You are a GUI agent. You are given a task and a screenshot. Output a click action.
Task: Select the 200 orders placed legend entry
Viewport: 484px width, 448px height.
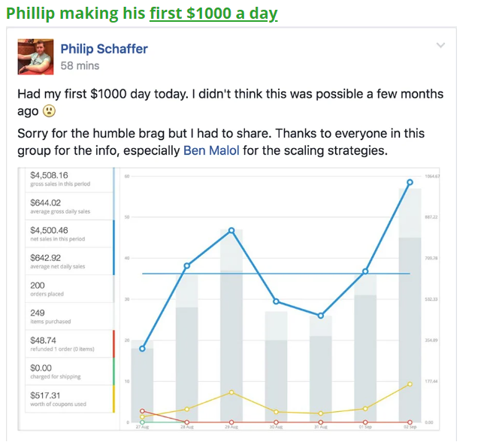click(70, 289)
